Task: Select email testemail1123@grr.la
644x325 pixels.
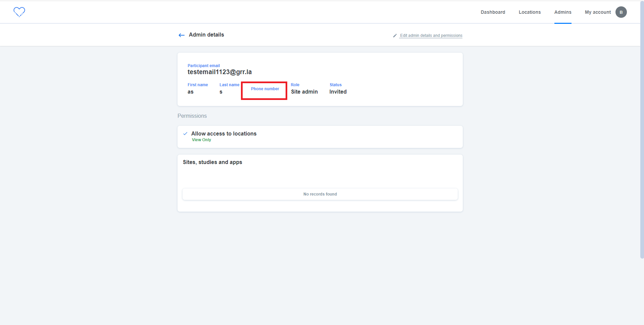Action: [x=219, y=72]
